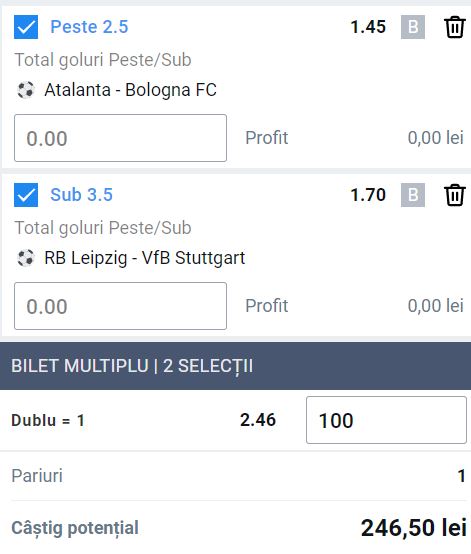This screenshot has width=471, height=554.
Task: Click the 246,50 lei potential winnings amount
Action: click(x=414, y=528)
